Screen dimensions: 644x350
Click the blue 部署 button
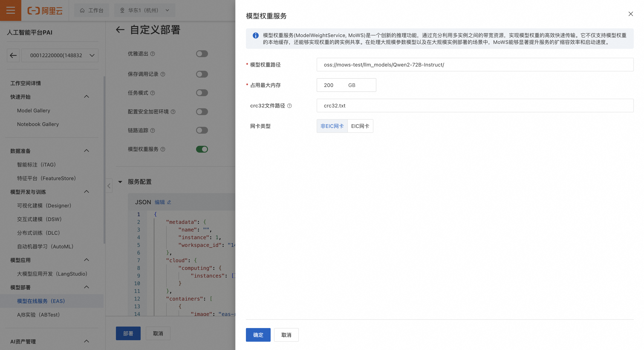click(128, 333)
